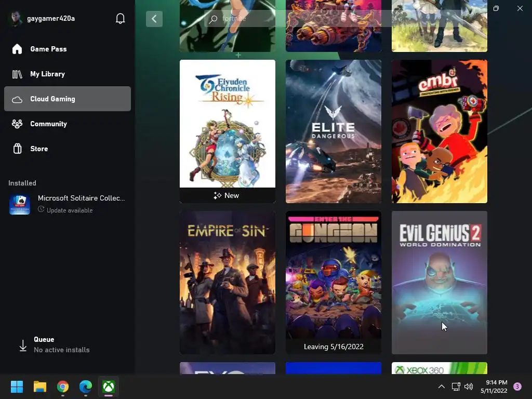The height and width of the screenshot is (399, 532).
Task: Open File Explorer from taskbar
Action: pos(39,387)
